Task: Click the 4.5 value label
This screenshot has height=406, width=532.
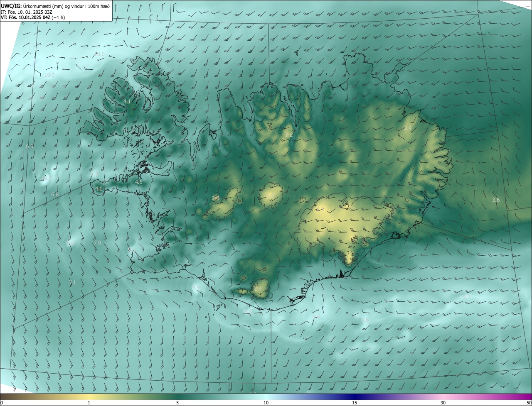Action: point(139,182)
